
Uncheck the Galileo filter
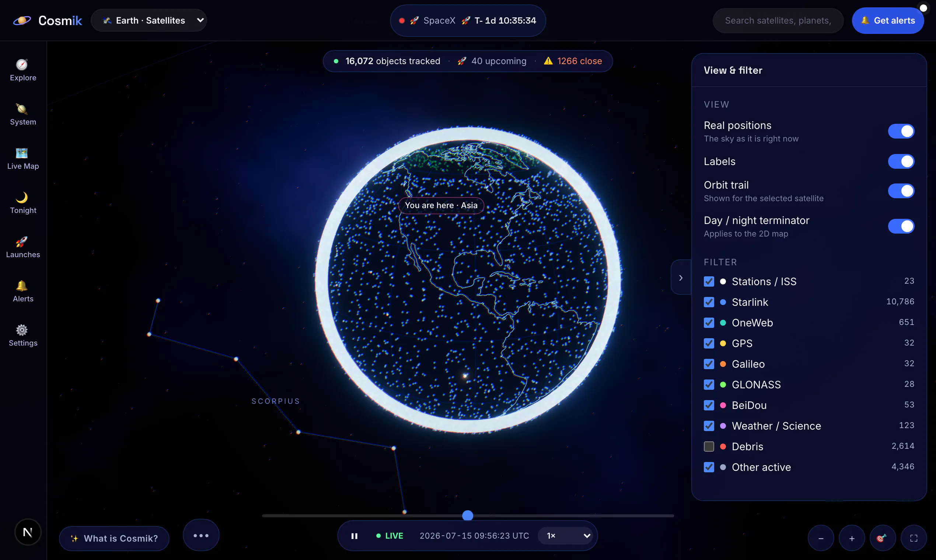click(x=709, y=364)
